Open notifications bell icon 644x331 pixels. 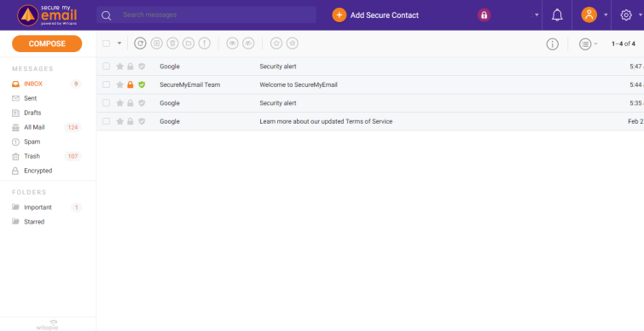tap(557, 15)
